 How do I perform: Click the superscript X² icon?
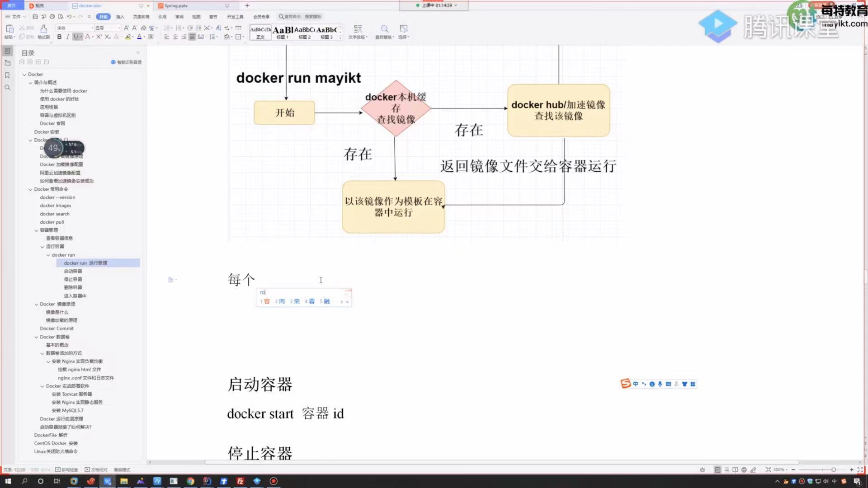[x=99, y=37]
